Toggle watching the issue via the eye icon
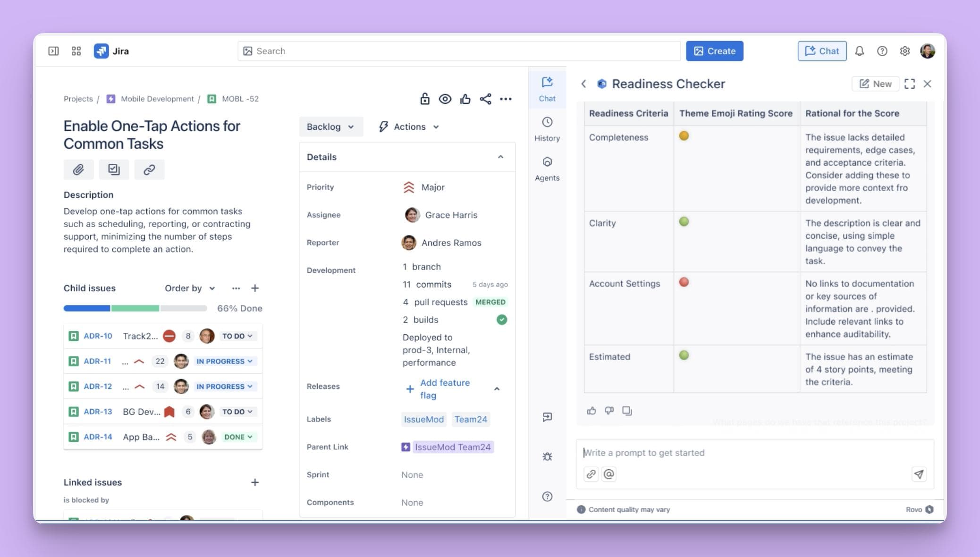This screenshot has height=557, width=980. tap(445, 99)
